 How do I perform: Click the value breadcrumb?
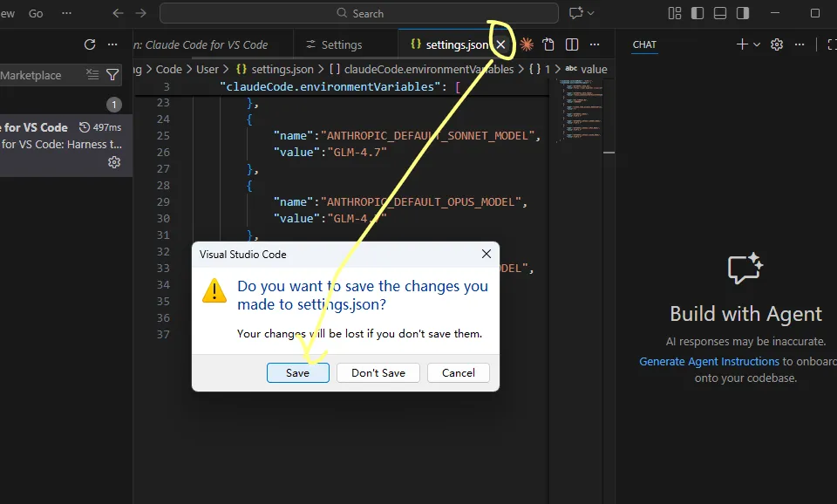[586, 70]
